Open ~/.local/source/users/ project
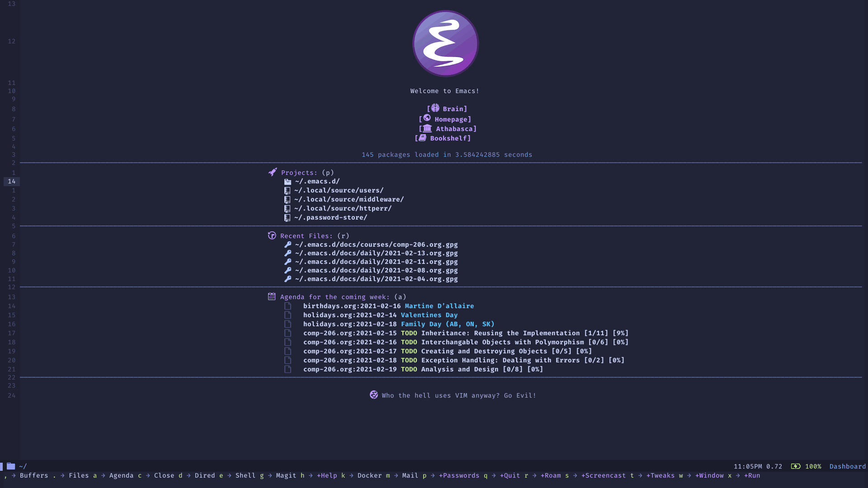 click(x=338, y=190)
